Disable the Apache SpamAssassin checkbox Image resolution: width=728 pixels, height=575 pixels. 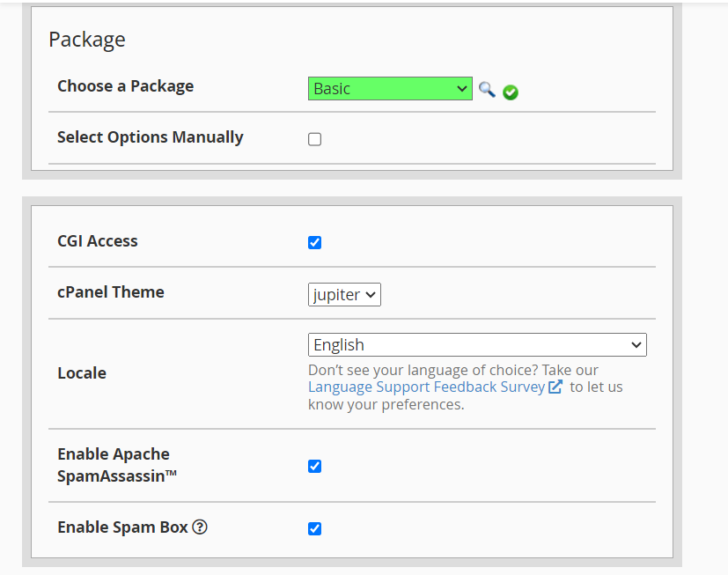click(x=314, y=466)
